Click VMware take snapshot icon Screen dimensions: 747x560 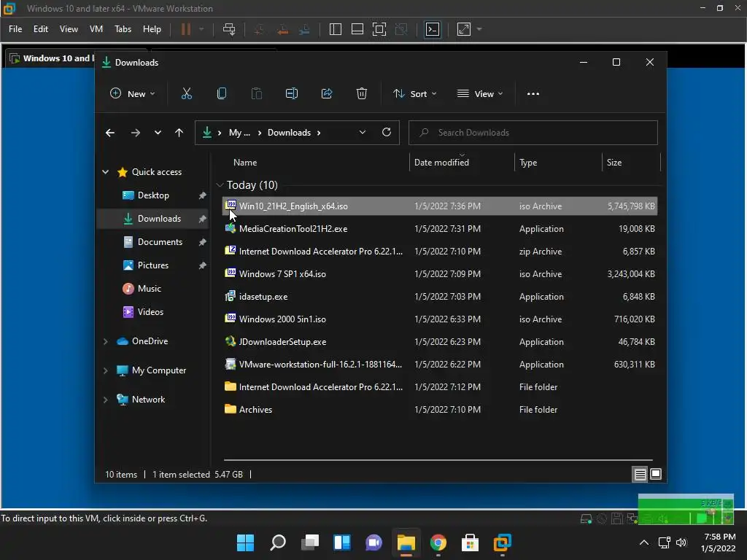(260, 29)
